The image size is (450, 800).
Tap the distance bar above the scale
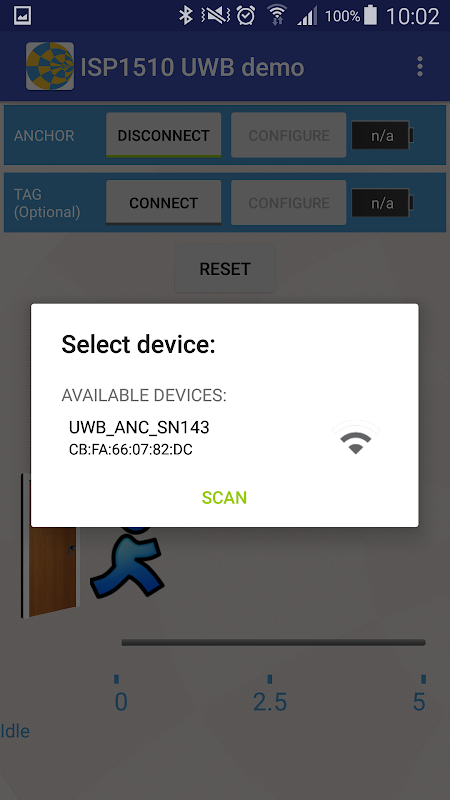tap(273, 642)
